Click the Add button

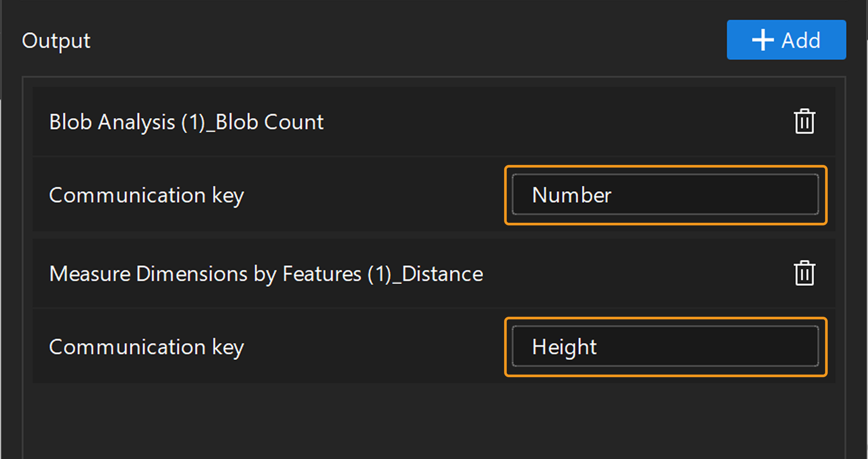pos(786,40)
